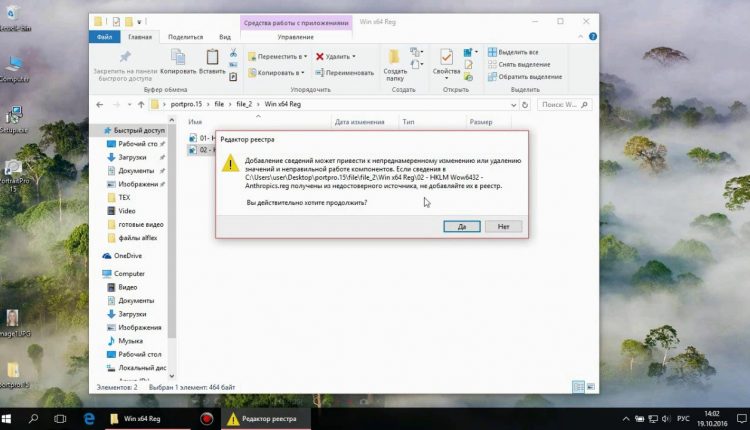Click the Rename icon in the ribbon

coord(320,73)
